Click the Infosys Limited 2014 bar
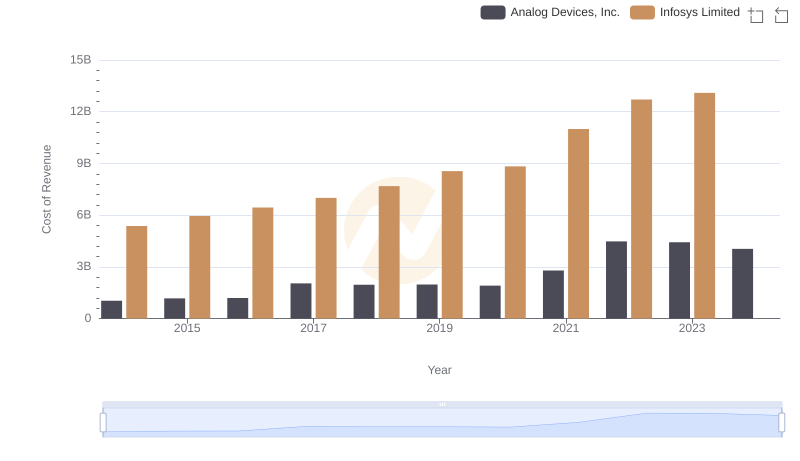Image resolution: width=800 pixels, height=461 pixels. click(137, 272)
